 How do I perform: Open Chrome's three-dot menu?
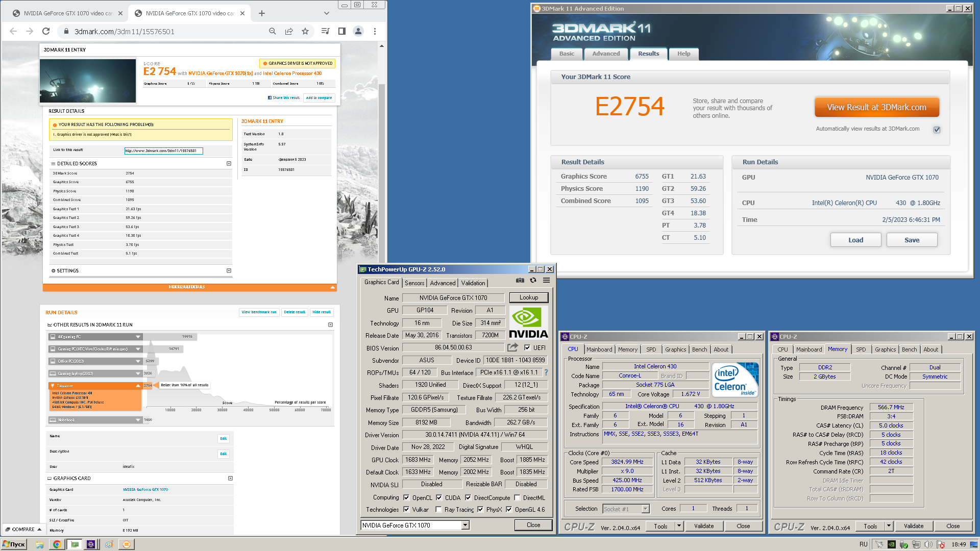tap(375, 31)
